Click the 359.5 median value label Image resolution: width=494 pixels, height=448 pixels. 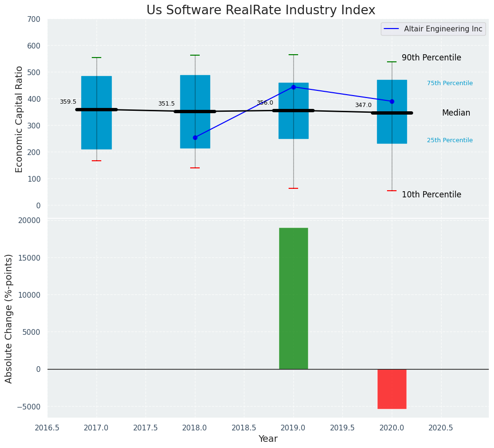pyautogui.click(x=68, y=102)
